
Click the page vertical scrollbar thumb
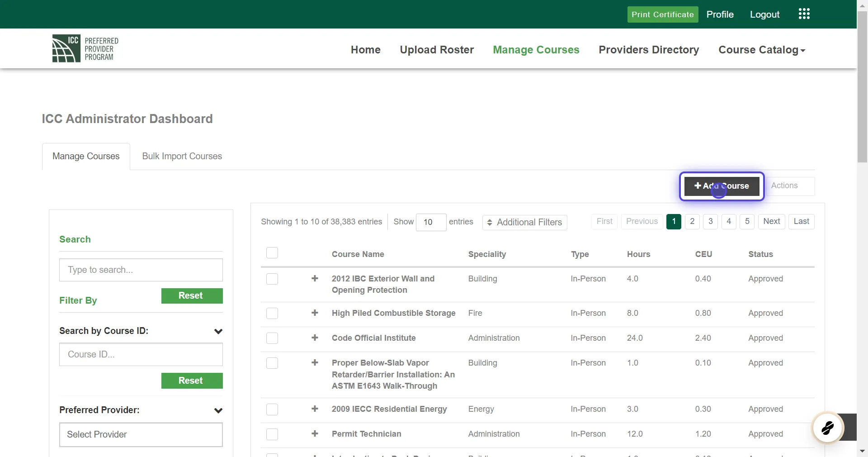[862, 87]
